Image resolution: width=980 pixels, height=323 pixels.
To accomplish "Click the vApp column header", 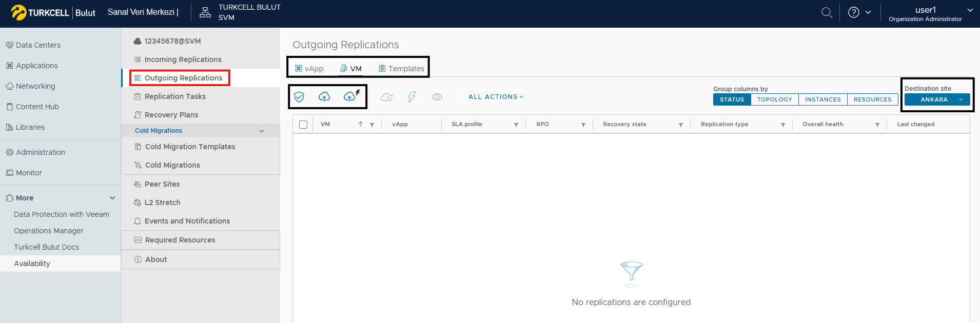I will (400, 124).
